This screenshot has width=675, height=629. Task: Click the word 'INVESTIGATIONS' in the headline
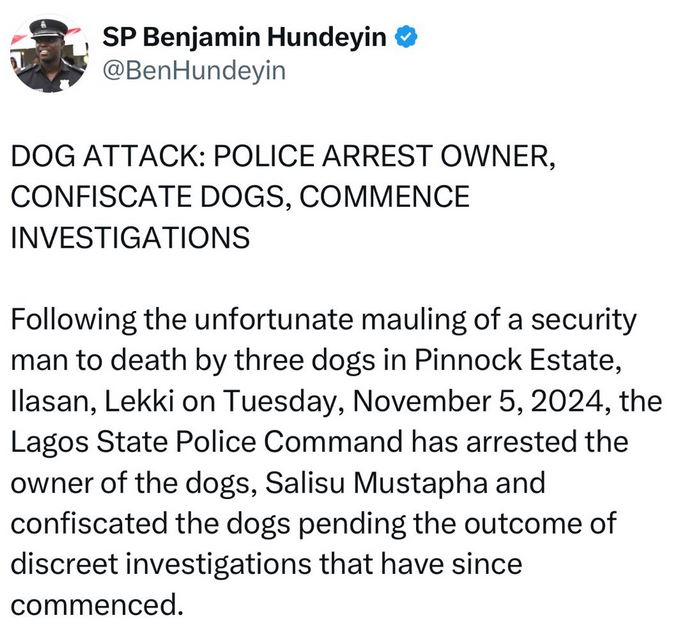pos(130,237)
